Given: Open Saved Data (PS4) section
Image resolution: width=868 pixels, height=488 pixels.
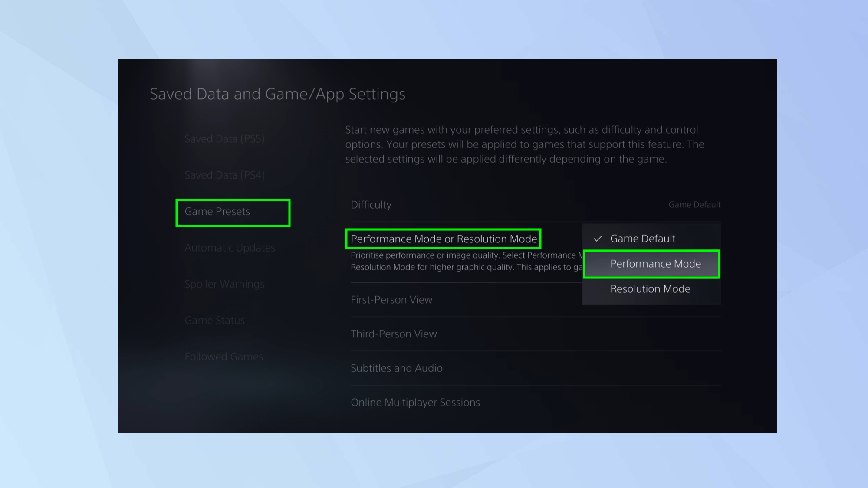Looking at the screenshot, I should (224, 175).
